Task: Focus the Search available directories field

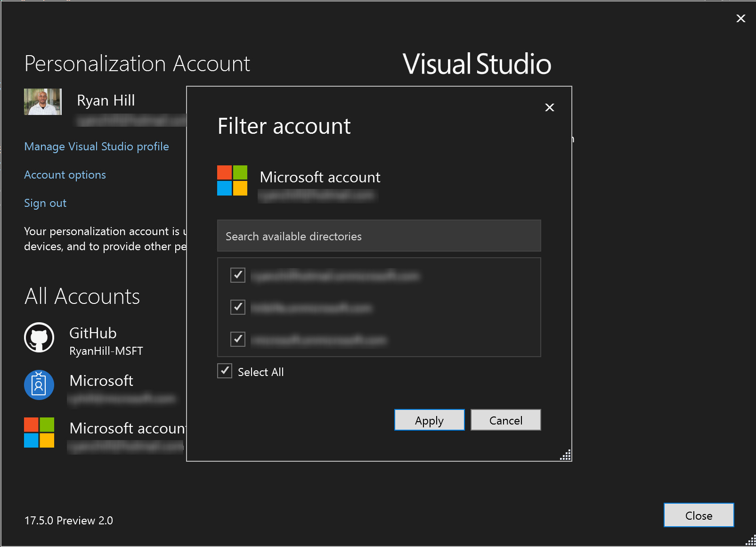Action: [x=379, y=236]
